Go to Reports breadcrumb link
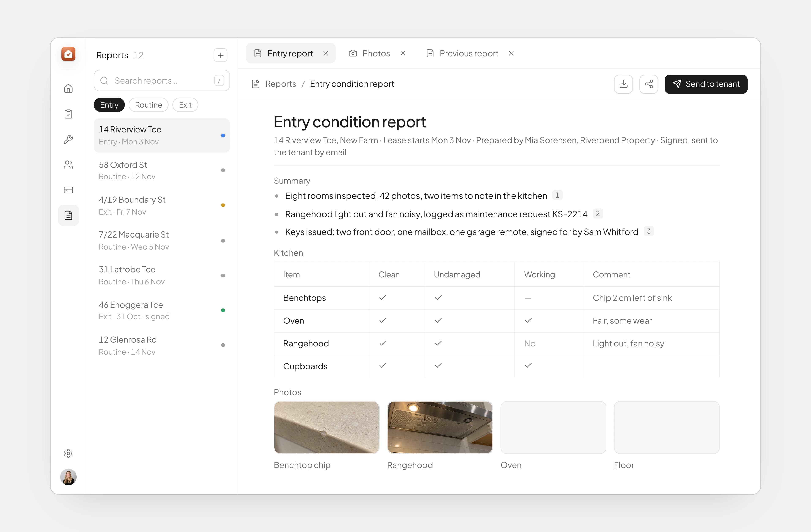 click(x=280, y=84)
